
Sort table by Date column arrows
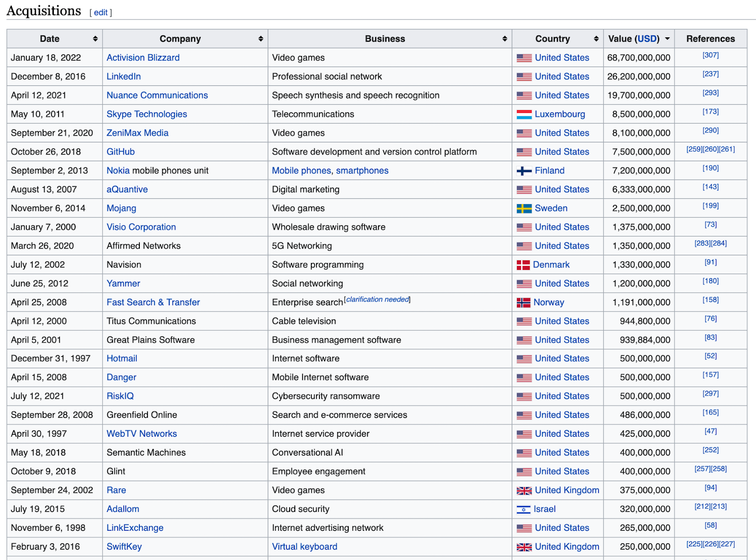tap(95, 39)
